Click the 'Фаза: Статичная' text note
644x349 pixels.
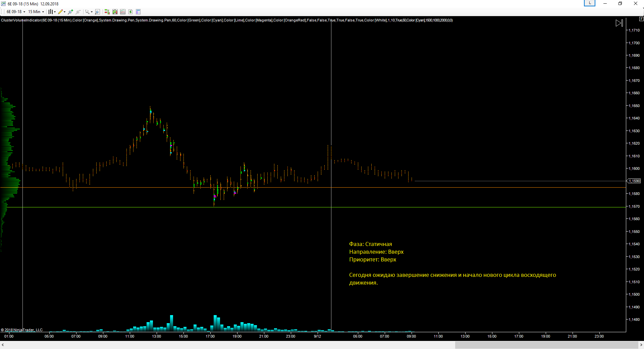370,244
